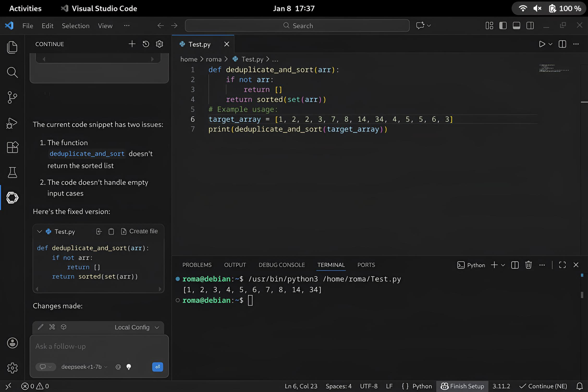Split the editor right
The height and width of the screenshot is (392, 588).
[x=562, y=44]
